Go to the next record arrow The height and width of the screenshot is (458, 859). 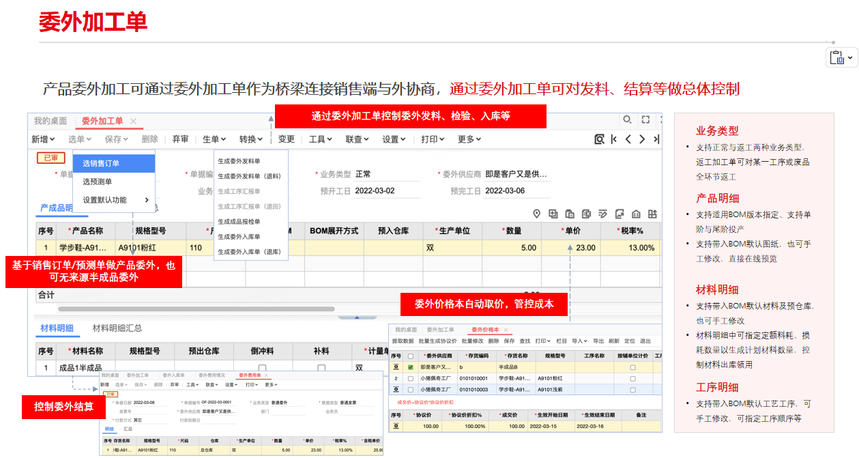click(642, 139)
